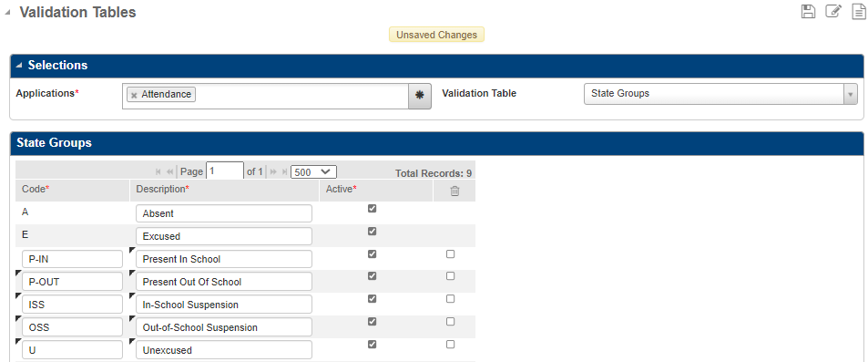
Task: Toggle Active checkbox for Unexcused
Action: [x=372, y=345]
